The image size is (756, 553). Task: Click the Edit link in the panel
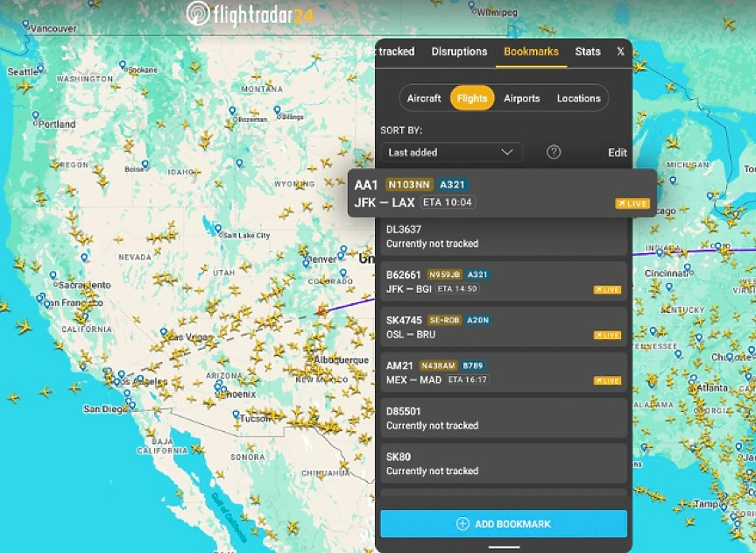(x=617, y=152)
